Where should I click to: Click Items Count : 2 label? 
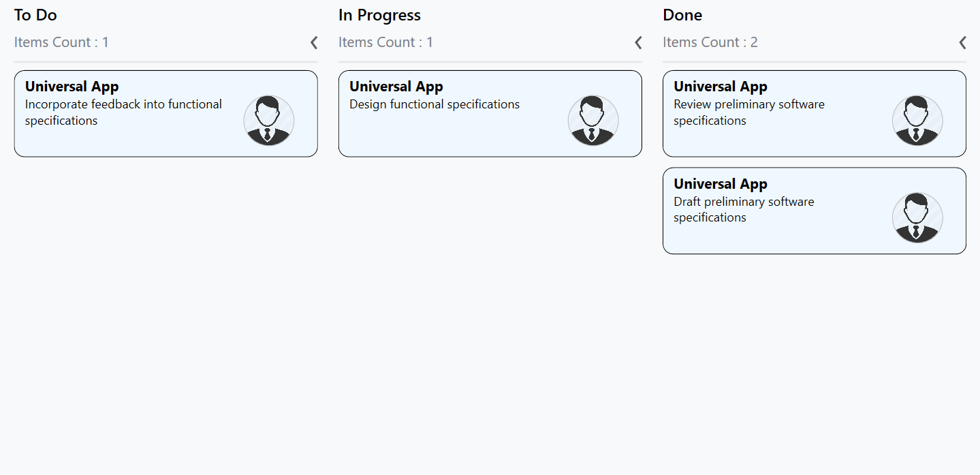click(710, 42)
